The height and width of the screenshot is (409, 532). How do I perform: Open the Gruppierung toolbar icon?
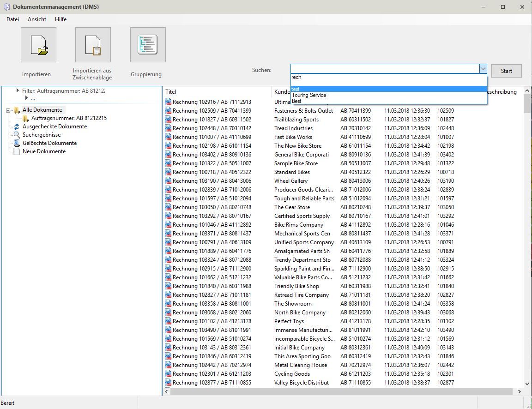(x=148, y=45)
